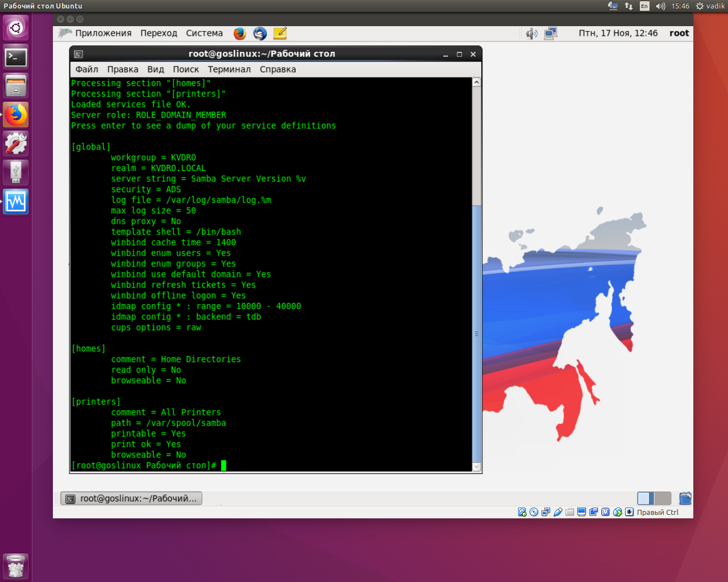Click the 15:46 clock in Ubuntu top bar
This screenshot has height=582, width=728.
pos(680,6)
